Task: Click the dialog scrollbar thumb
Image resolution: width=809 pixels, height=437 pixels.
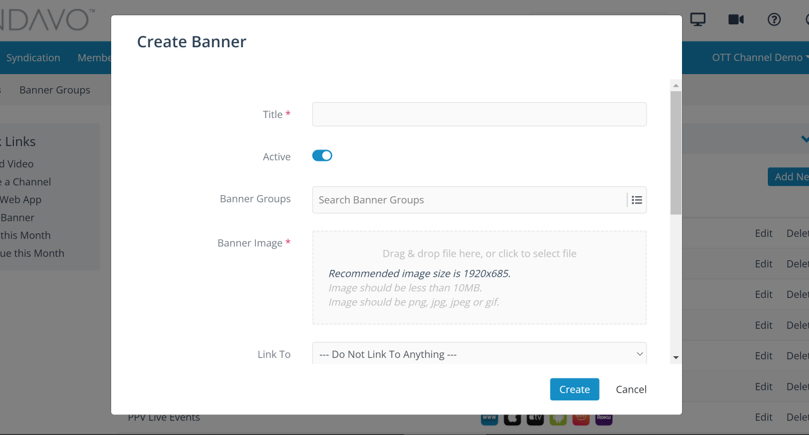Action: click(676, 153)
